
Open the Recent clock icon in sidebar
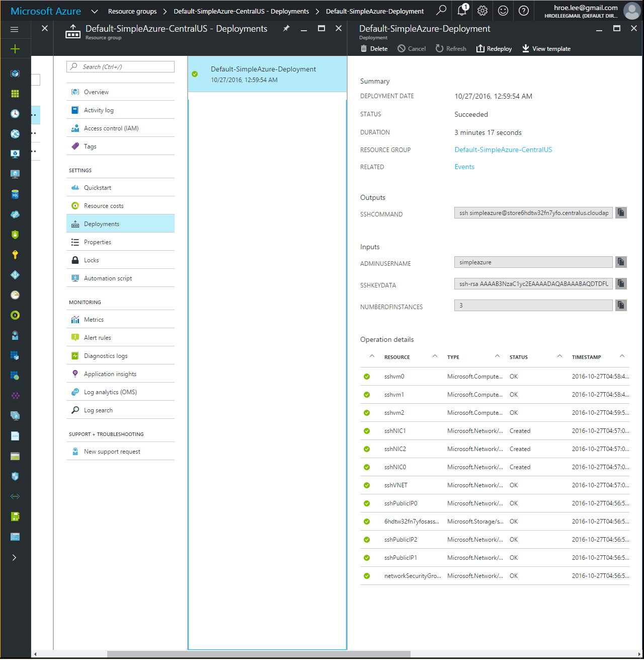(15, 114)
